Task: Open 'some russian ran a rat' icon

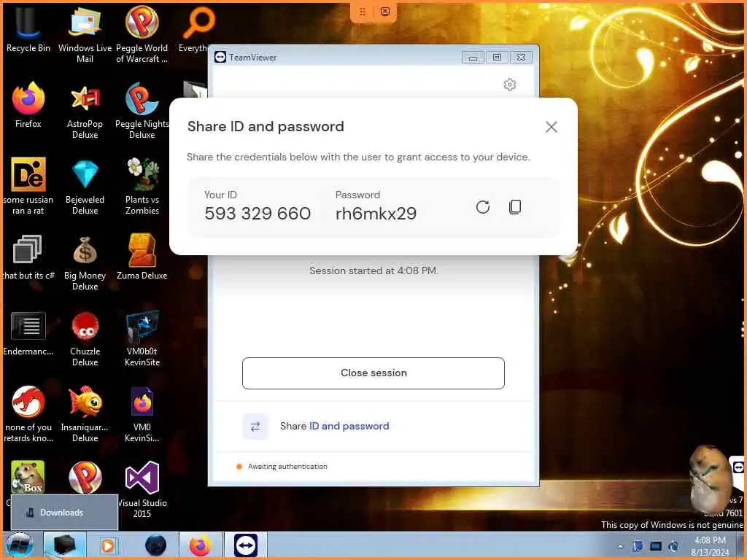Action: pyautogui.click(x=28, y=186)
